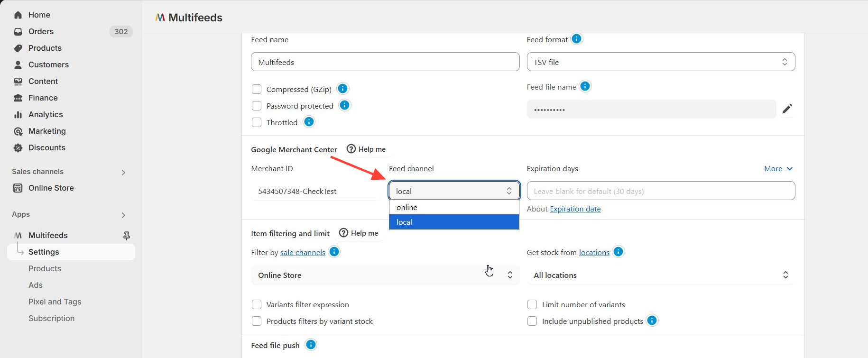This screenshot has width=868, height=358.
Task: Click the Products tag icon
Action: pos(18,48)
